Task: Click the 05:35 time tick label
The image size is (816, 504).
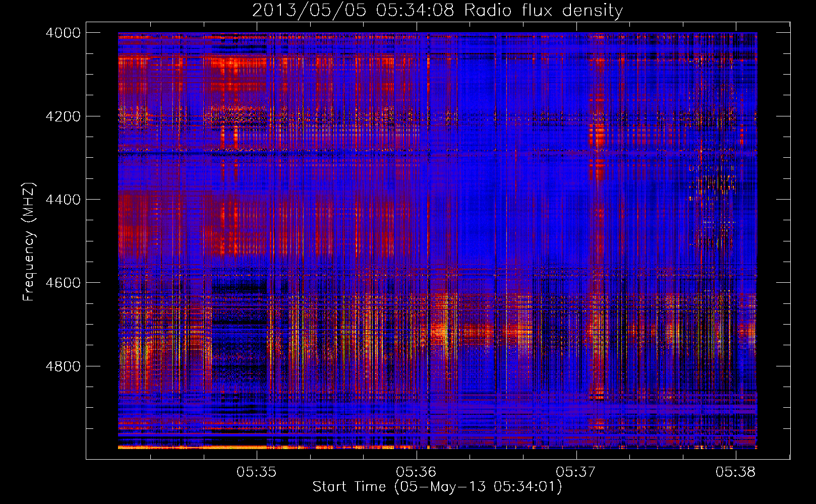Action: click(x=257, y=472)
